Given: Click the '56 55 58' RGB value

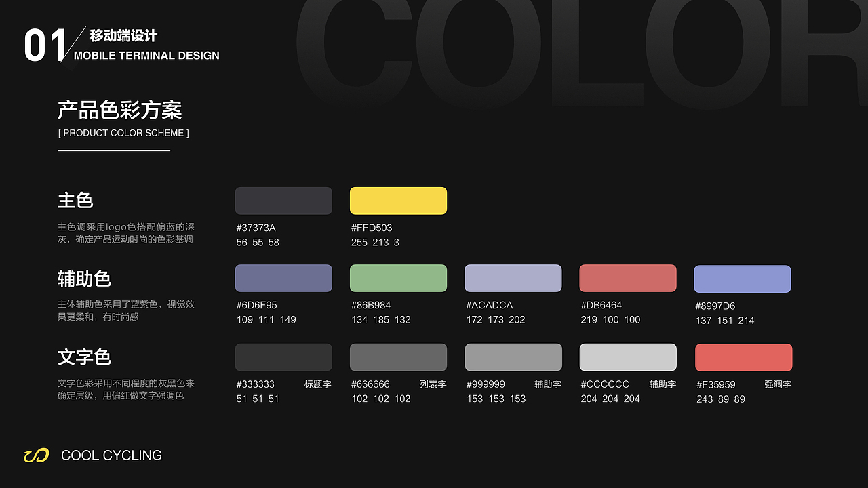Looking at the screenshot, I should pyautogui.click(x=258, y=242).
